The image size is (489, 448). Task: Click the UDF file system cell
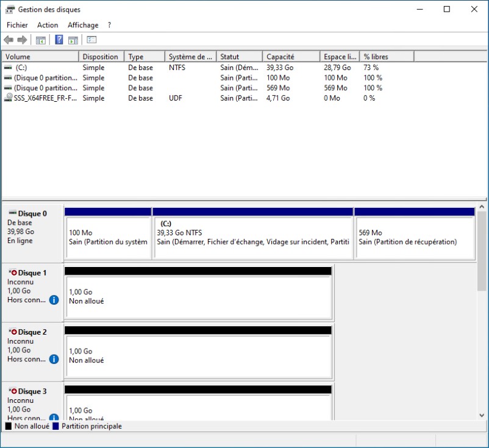[175, 98]
